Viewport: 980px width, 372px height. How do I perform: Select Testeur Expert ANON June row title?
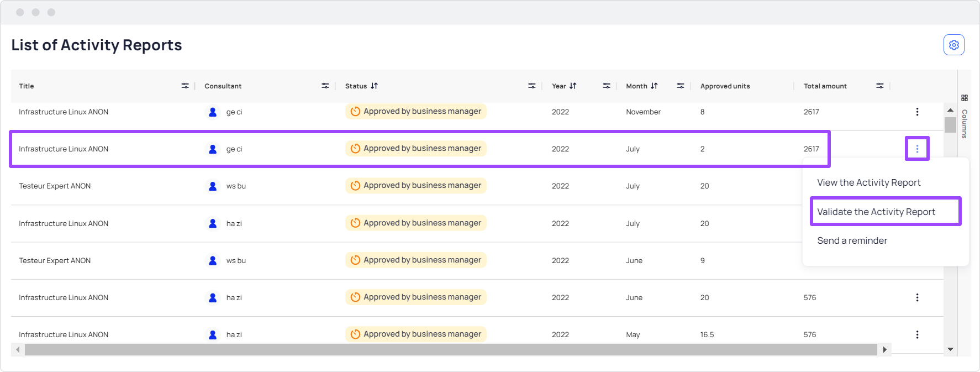[55, 260]
